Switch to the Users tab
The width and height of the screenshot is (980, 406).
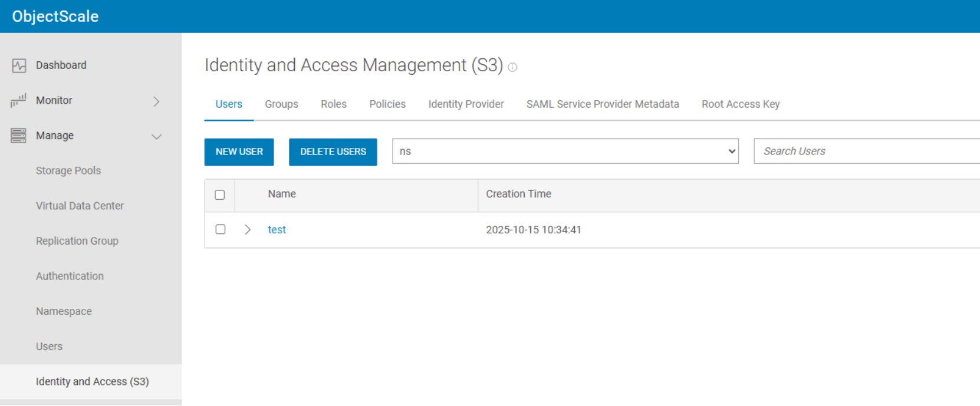[229, 104]
